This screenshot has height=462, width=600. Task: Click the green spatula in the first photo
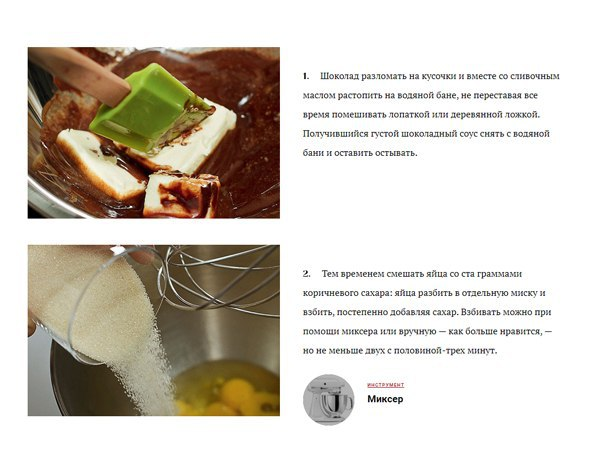pos(149,109)
